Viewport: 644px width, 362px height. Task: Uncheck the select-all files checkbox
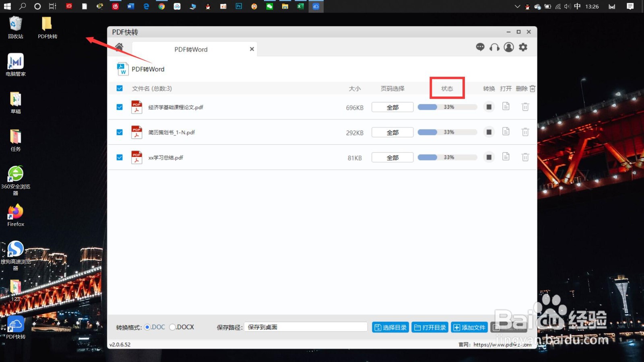coord(120,88)
